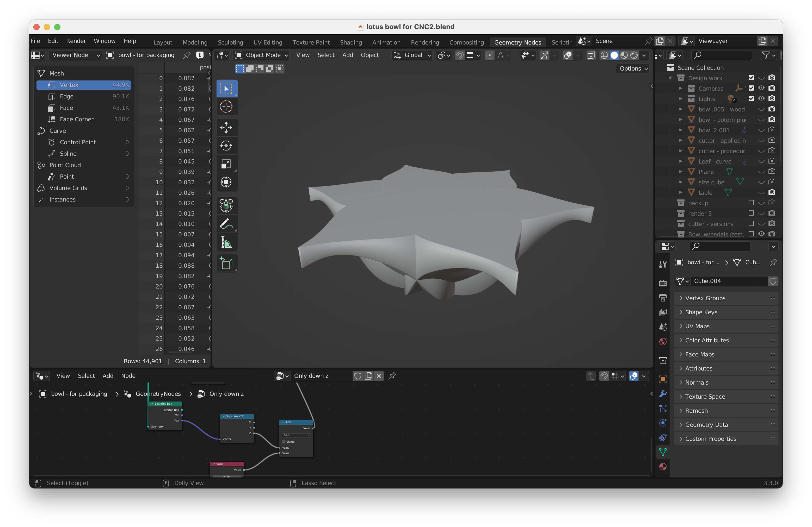Unlink the Only down z node group
812x527 pixels.
[x=379, y=376]
